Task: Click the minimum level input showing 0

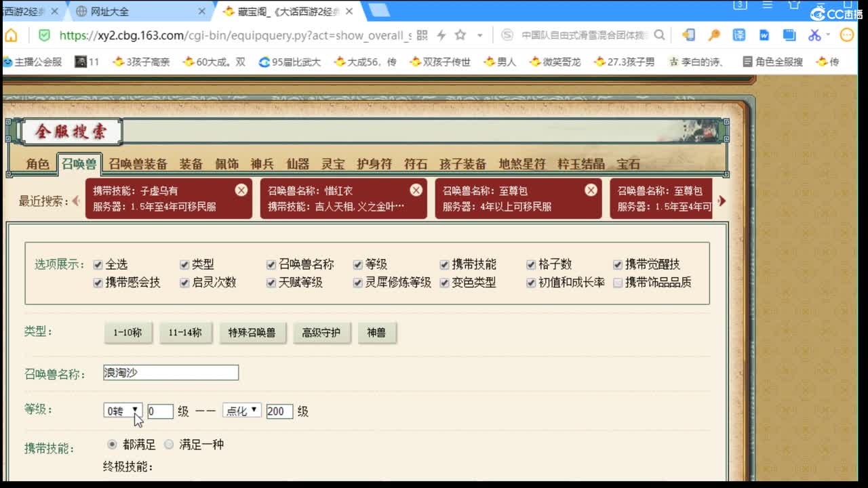Action: (x=160, y=411)
